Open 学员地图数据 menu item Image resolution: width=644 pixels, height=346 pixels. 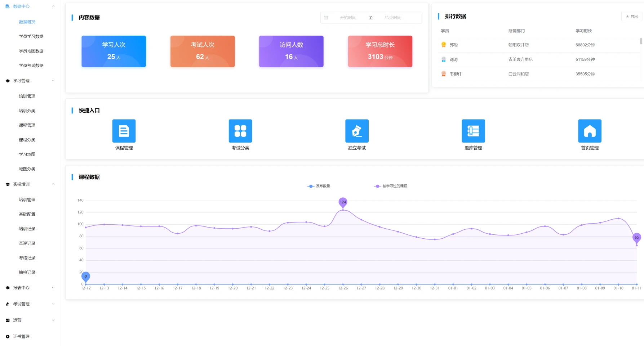[31, 51]
